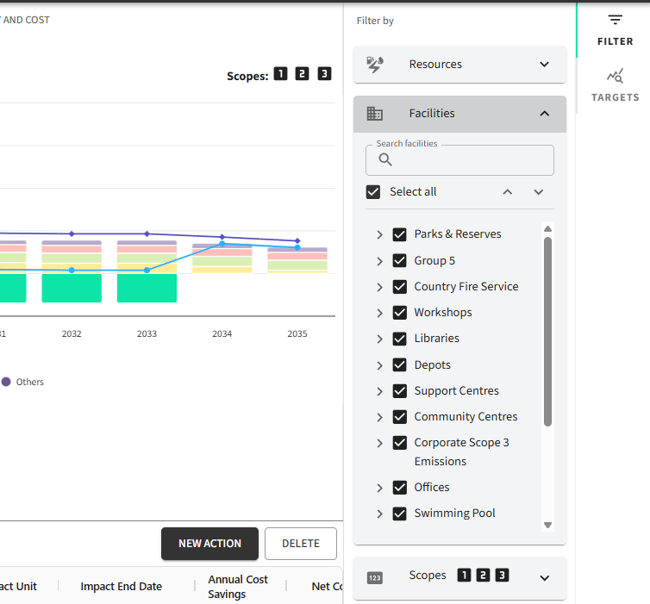Viewport: 650px width, 604px height.
Task: Click the Filter icon in the right sidebar
Action: 615,21
